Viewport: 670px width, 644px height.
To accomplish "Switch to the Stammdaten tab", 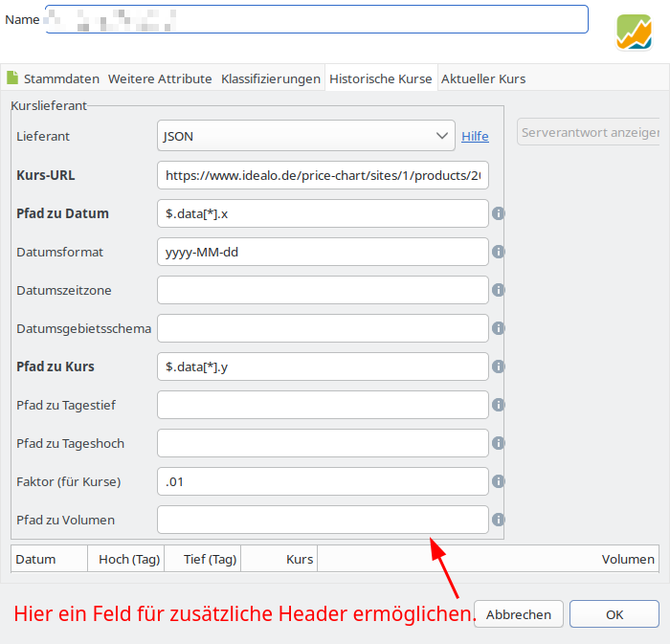I will coord(54,78).
